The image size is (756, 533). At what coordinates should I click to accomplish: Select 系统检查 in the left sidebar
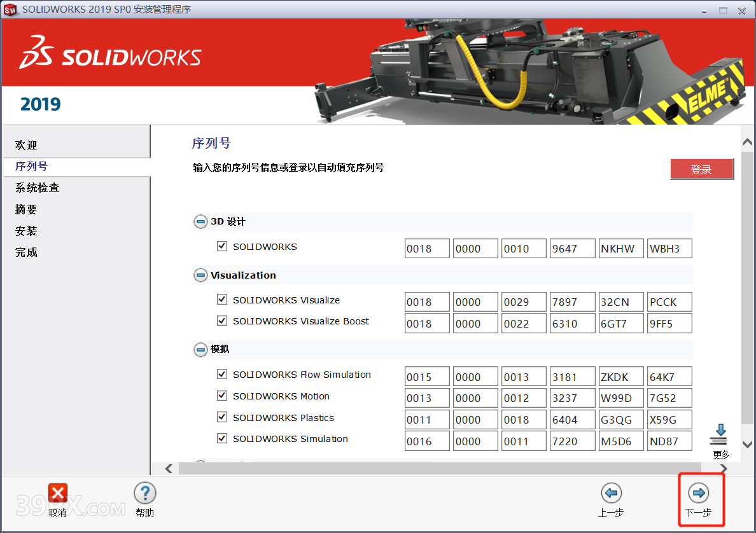point(38,188)
